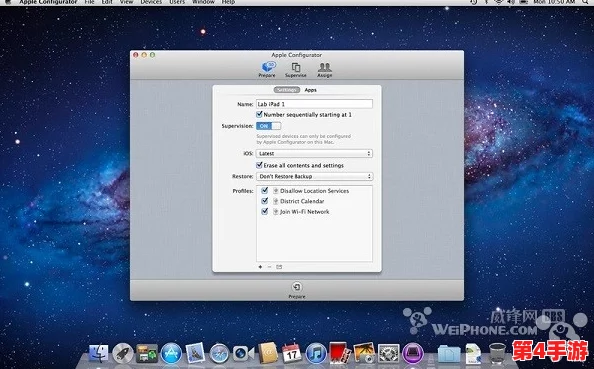
Task: Select the Join Wi-Fi Network profile name
Action: (x=305, y=212)
